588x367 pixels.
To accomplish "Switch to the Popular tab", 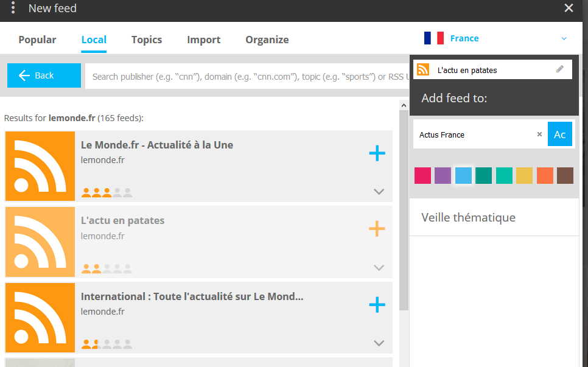I will point(37,40).
